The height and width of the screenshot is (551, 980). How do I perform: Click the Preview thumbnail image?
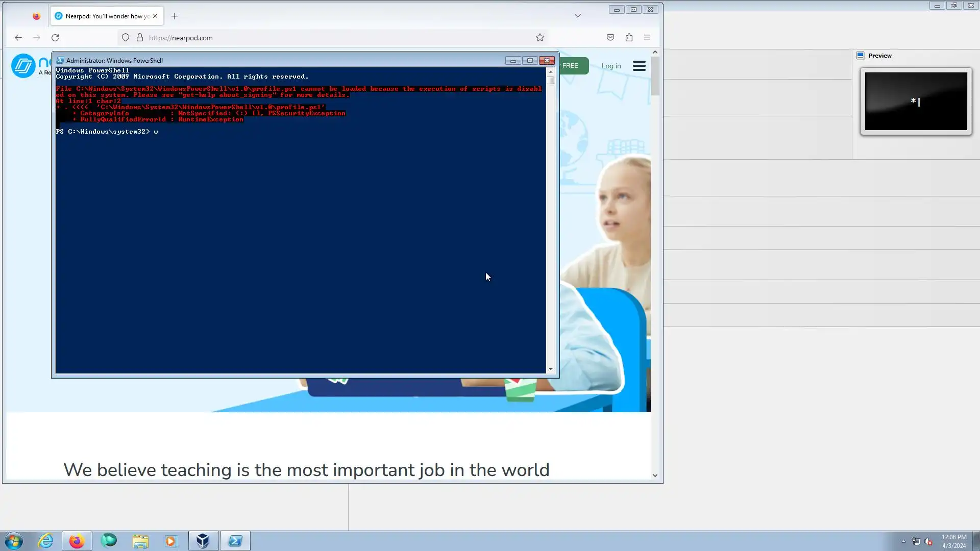point(916,101)
